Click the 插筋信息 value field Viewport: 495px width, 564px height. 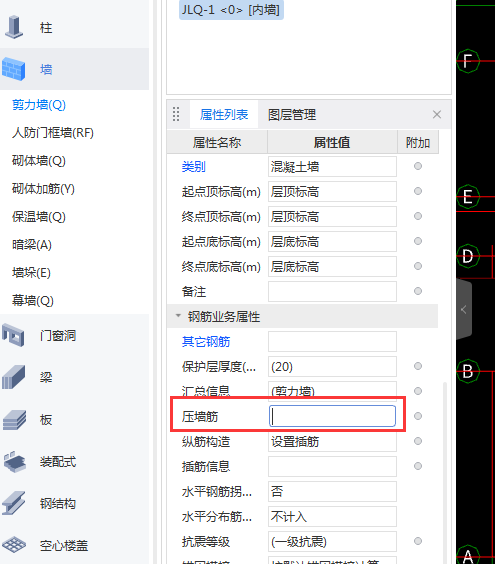(332, 467)
